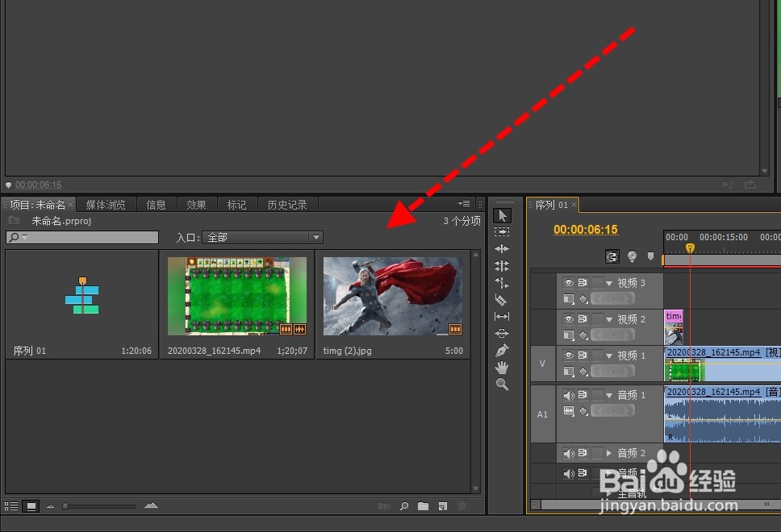This screenshot has width=781, height=532.
Task: Zoom out thumbnails with small mountain icon
Action: pos(50,506)
